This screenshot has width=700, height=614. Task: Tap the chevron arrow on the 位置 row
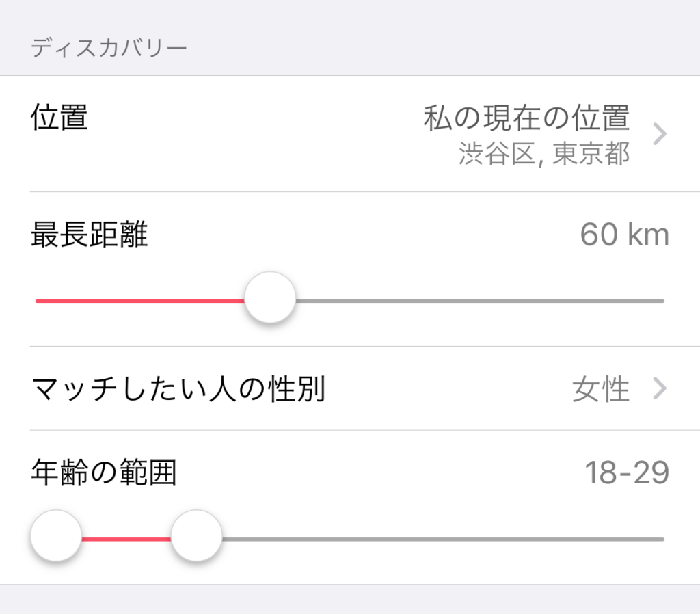click(x=659, y=135)
